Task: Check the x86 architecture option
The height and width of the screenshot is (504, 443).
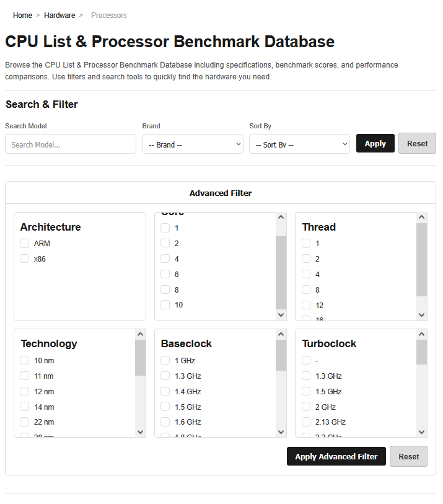Action: 25,259
